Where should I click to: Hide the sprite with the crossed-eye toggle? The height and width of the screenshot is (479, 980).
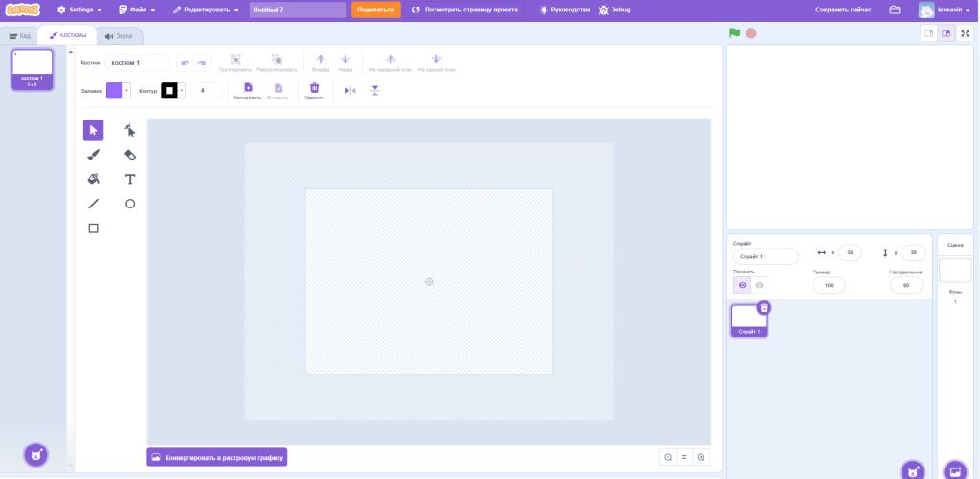click(x=759, y=286)
